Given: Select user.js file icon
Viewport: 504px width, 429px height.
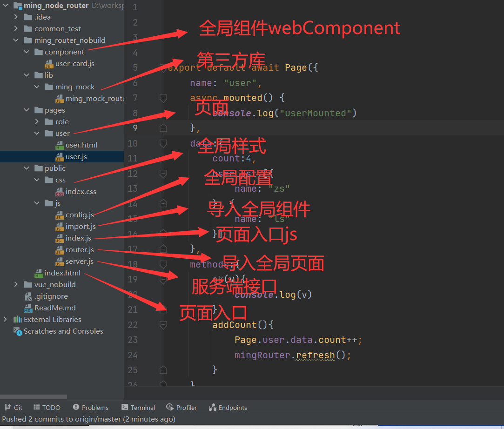Looking at the screenshot, I should (60, 157).
